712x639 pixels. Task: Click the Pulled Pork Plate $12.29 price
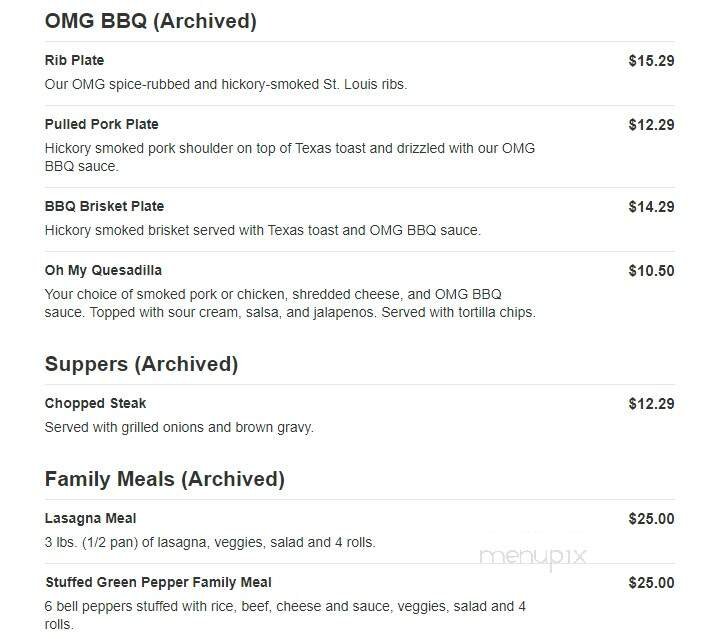click(651, 125)
